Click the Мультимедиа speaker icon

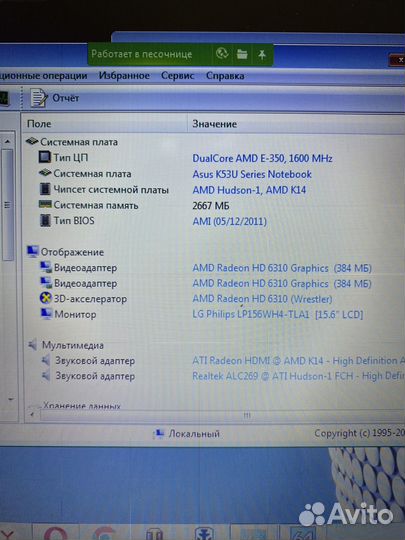pyautogui.click(x=33, y=345)
